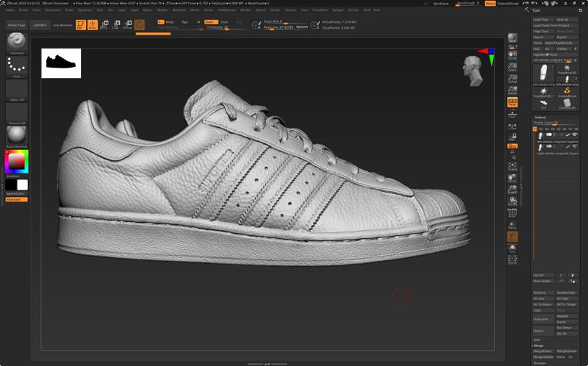
Task: Toggle the camera lock icon
Action: click(512, 137)
